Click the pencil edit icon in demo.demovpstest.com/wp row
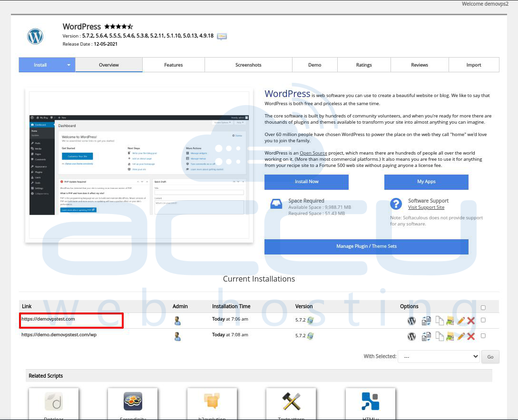The height and width of the screenshot is (420, 518). pos(461,336)
